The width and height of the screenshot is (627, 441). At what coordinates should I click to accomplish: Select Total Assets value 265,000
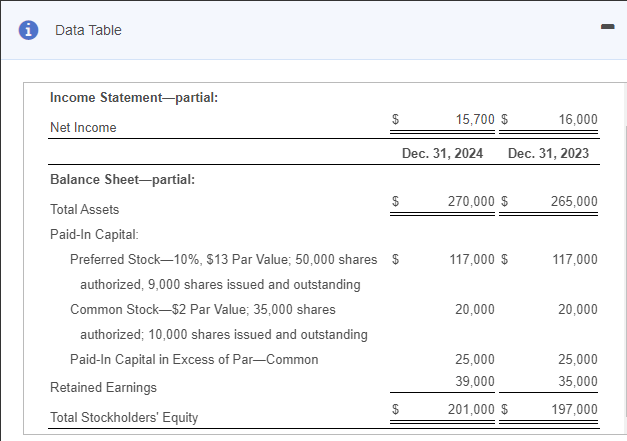574,201
